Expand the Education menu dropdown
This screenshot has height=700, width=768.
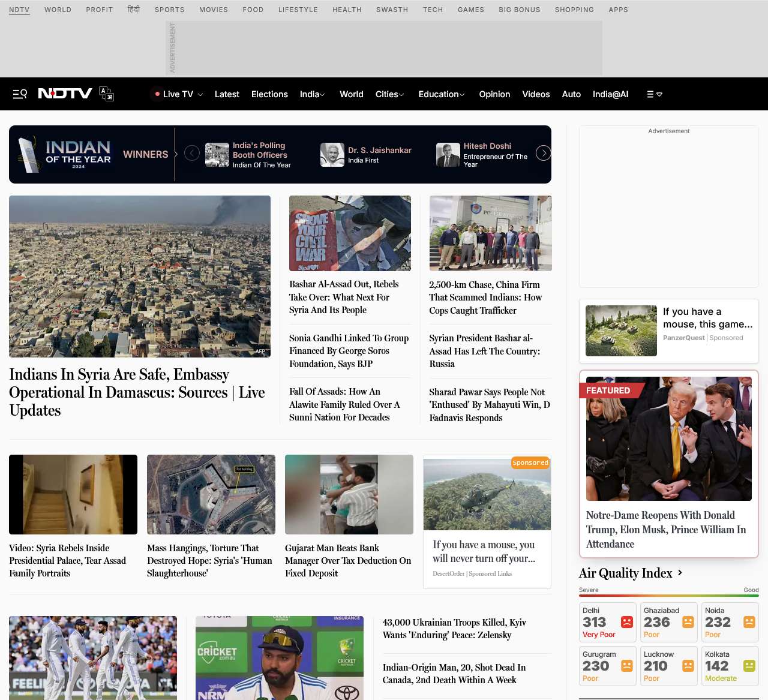pyautogui.click(x=462, y=95)
